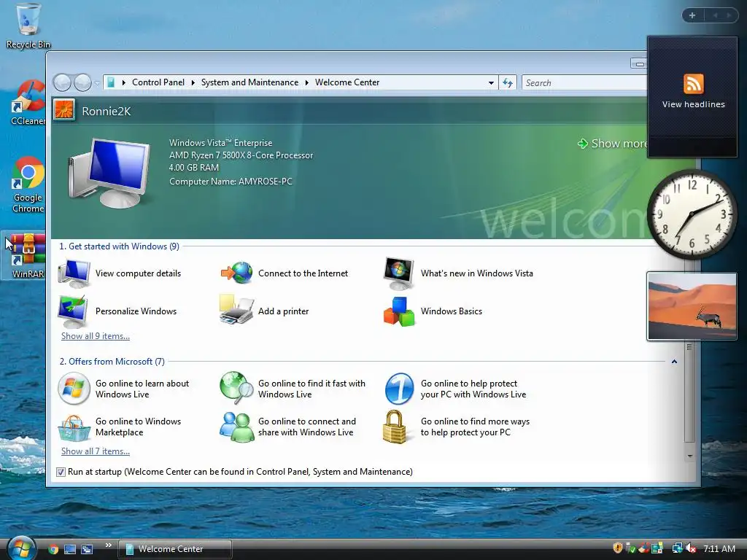
Task: Open the Windows Marketplace basket icon
Action: (x=74, y=428)
